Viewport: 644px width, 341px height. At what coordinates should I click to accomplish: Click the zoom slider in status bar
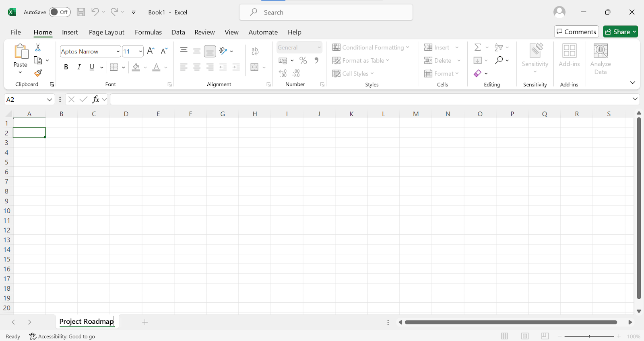click(x=589, y=336)
